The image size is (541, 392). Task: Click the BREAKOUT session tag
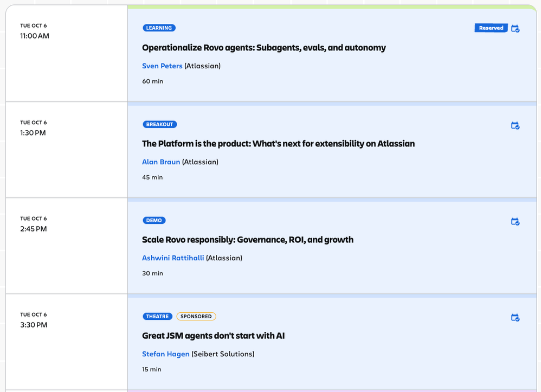[x=160, y=124]
